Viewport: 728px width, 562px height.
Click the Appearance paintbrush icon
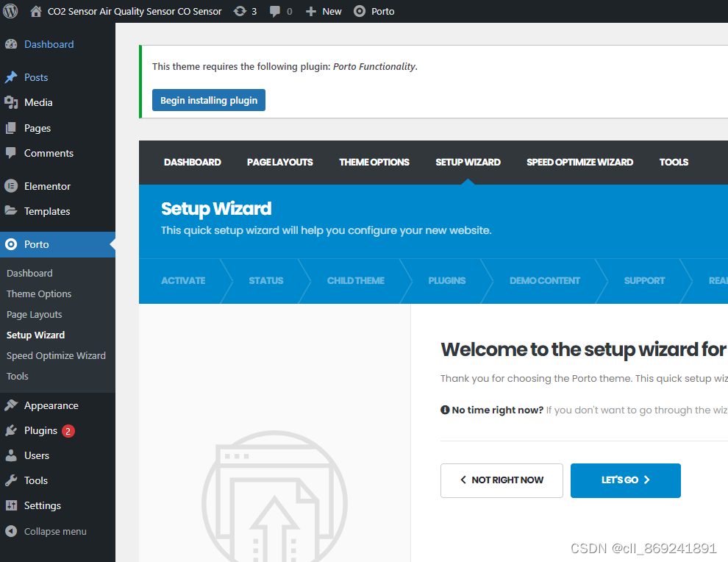click(x=11, y=405)
